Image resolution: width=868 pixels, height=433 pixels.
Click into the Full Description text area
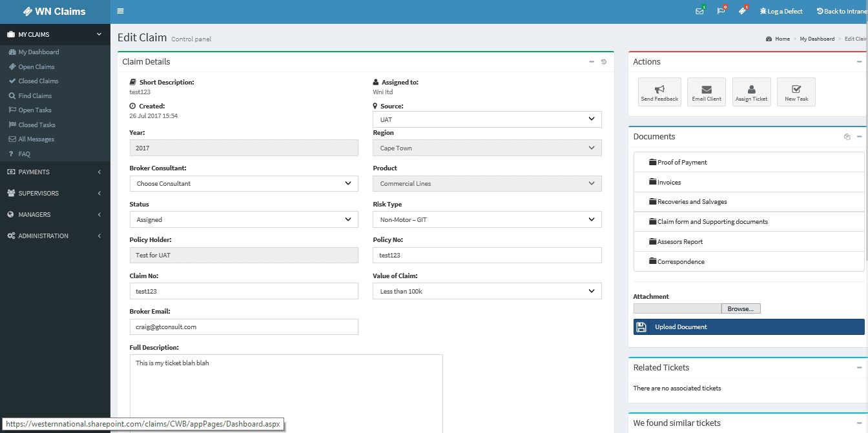point(286,394)
